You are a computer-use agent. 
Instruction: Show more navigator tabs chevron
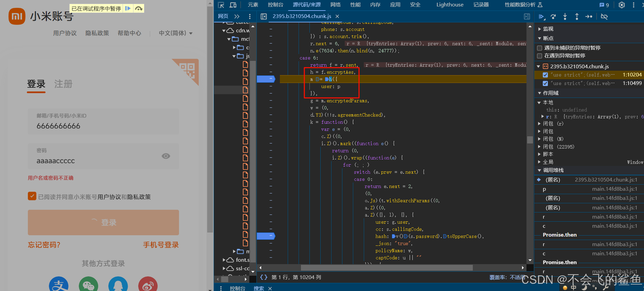click(x=237, y=16)
